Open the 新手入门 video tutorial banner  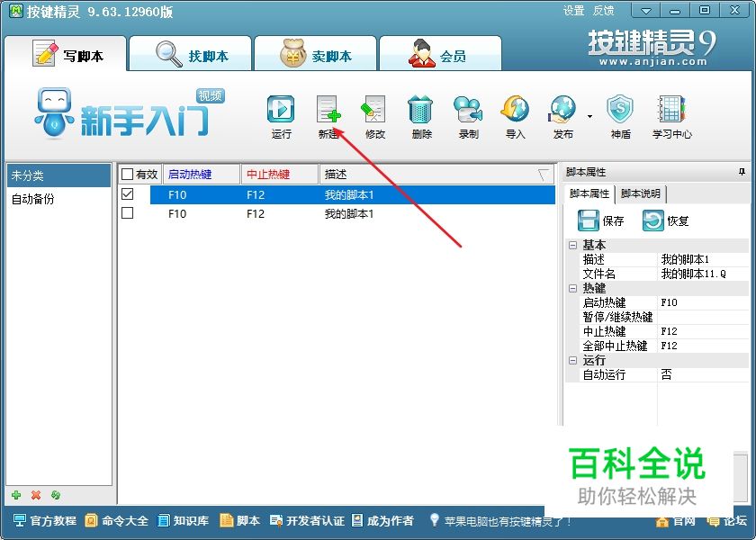pyautogui.click(x=130, y=113)
